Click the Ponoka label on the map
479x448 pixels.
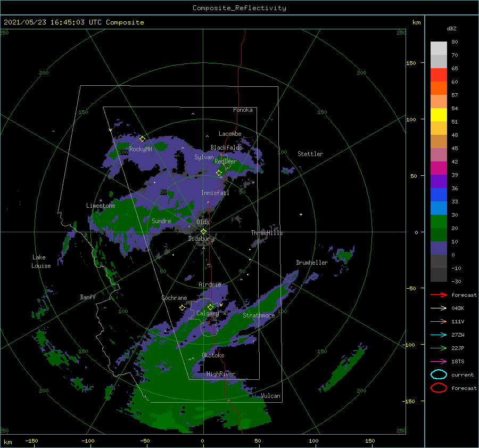coord(243,110)
